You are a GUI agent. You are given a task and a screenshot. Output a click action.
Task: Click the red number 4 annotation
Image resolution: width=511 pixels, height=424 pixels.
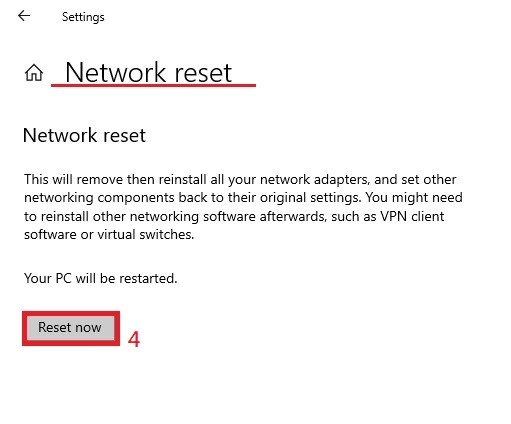tap(134, 339)
